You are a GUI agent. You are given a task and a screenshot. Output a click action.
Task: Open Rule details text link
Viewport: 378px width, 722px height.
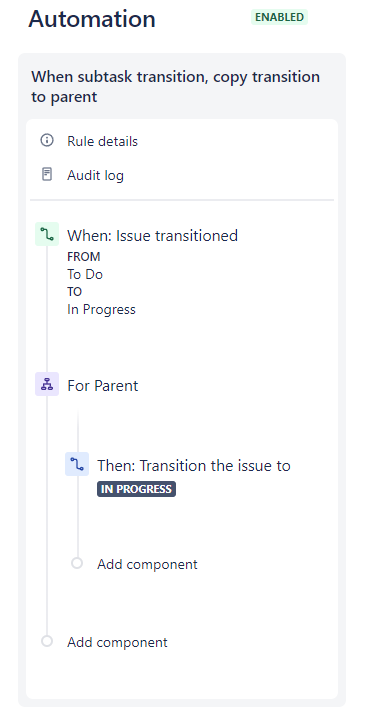[x=102, y=141]
